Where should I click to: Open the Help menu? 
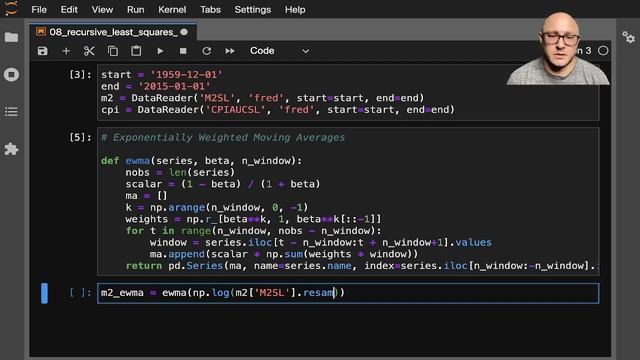point(295,9)
